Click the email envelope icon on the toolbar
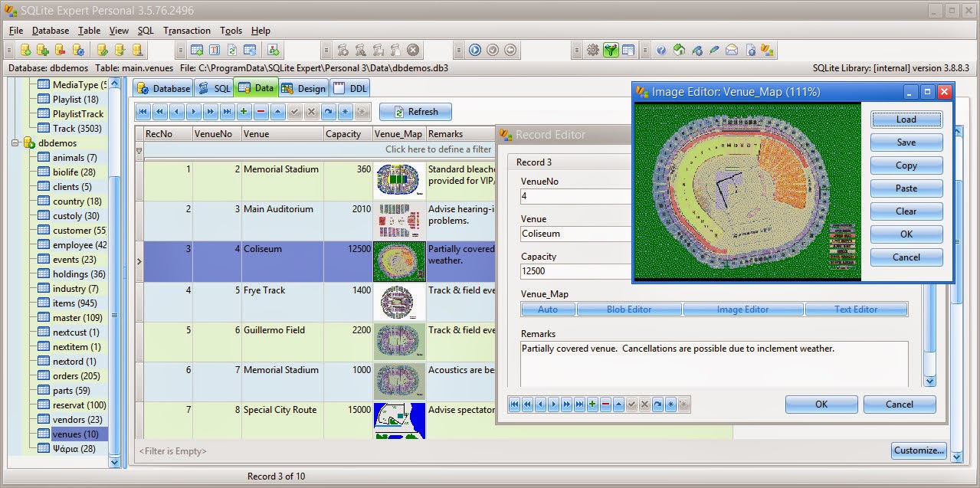Screen dimensions: 980x488 pyautogui.click(x=731, y=49)
